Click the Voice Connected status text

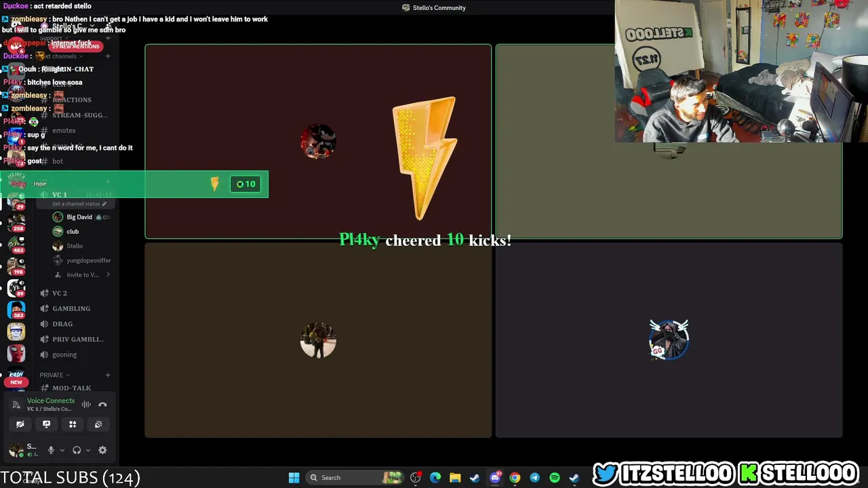(51, 401)
